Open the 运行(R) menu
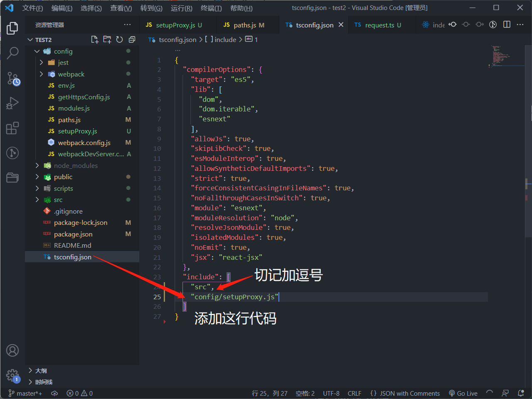 coord(182,8)
